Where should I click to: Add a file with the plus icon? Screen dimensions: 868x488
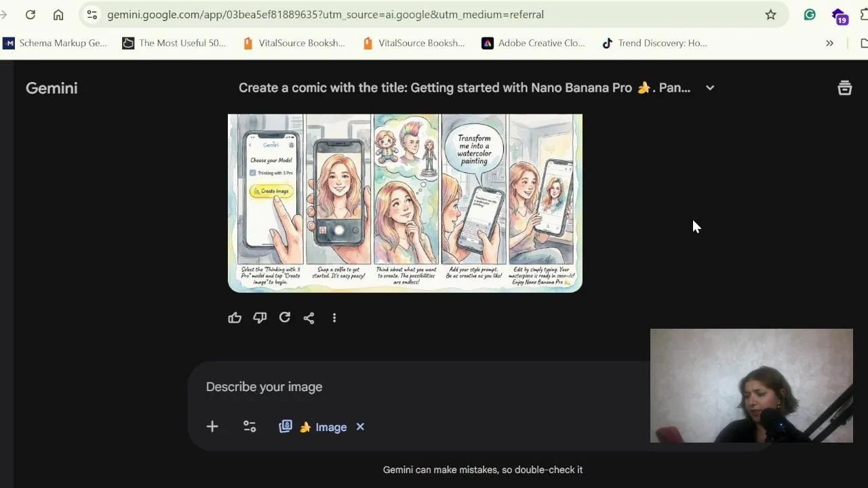coord(212,426)
